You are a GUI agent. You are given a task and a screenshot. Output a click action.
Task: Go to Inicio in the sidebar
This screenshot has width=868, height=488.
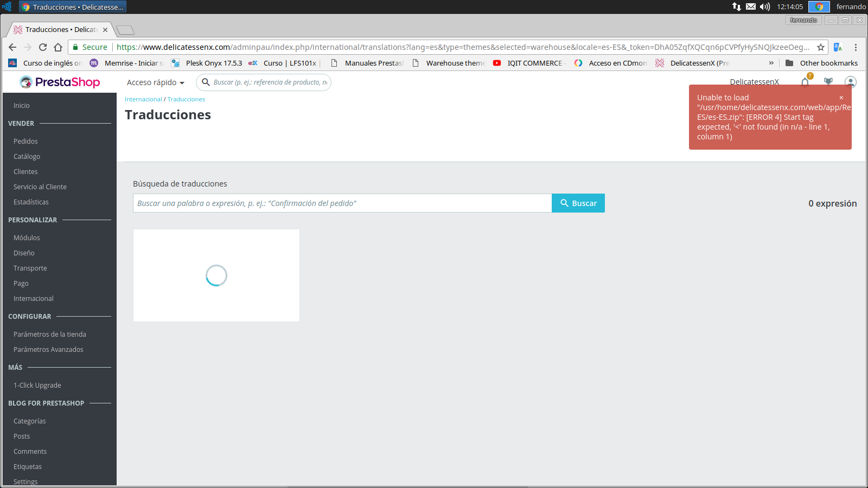pos(22,106)
